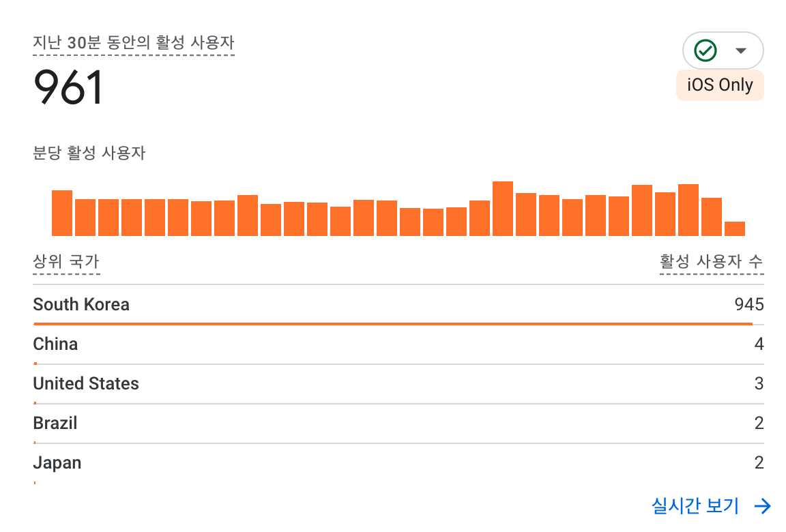The image size is (786, 532).
Task: Expand the data quality dropdown arrow
Action: coord(740,50)
